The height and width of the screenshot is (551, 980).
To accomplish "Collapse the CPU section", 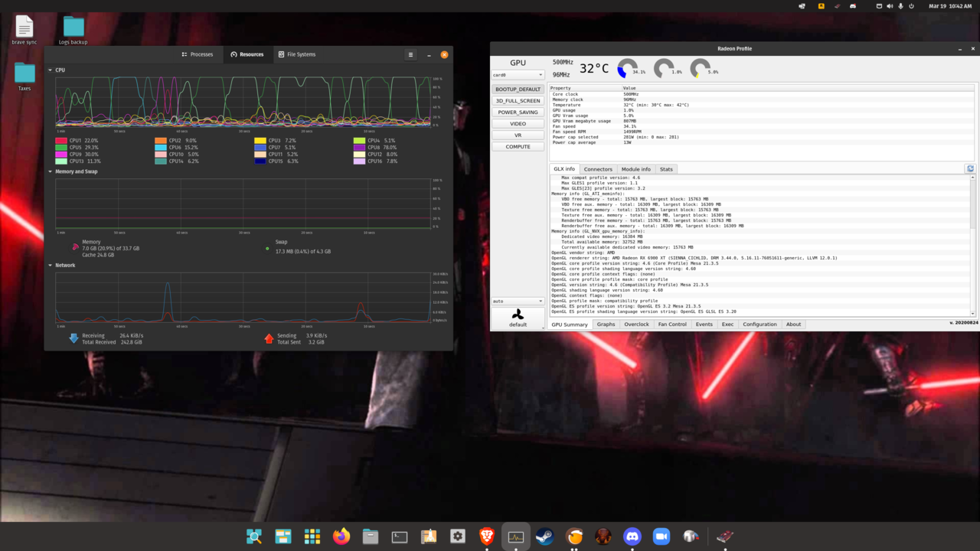I will click(51, 70).
